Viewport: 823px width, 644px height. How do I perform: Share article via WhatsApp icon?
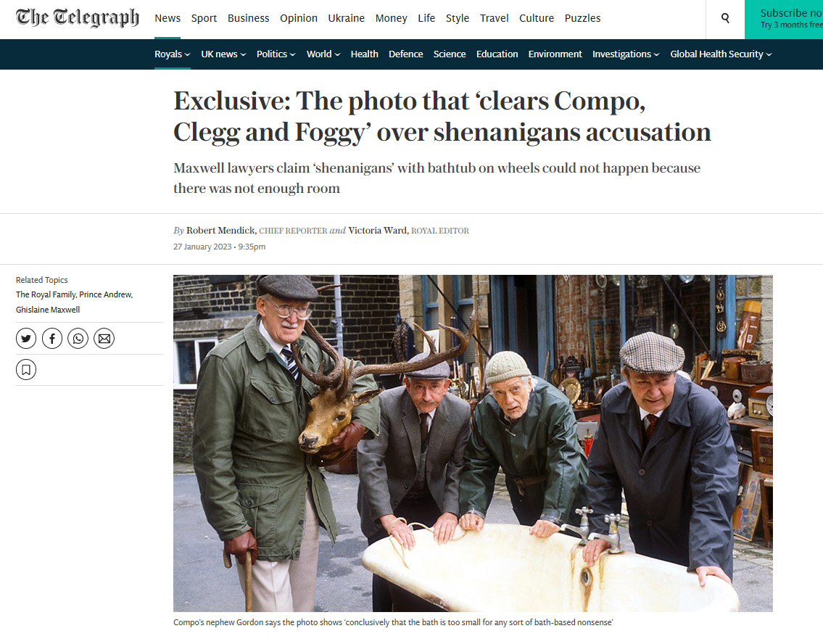pos(78,339)
